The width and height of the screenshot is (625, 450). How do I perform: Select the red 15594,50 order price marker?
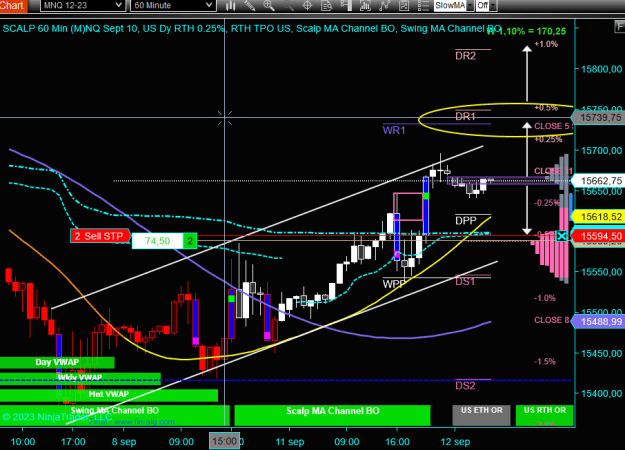pyautogui.click(x=598, y=236)
